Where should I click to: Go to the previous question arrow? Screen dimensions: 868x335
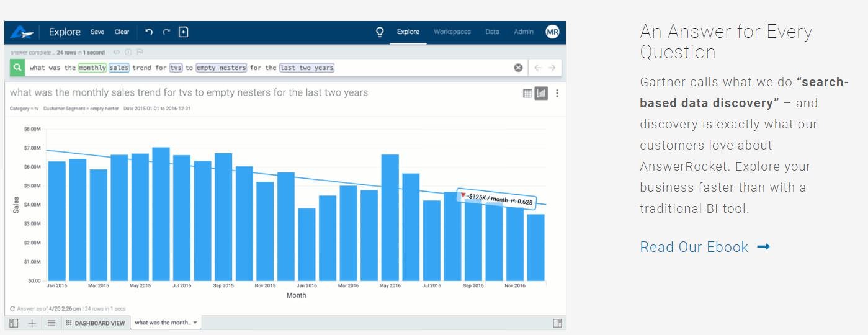click(x=538, y=68)
